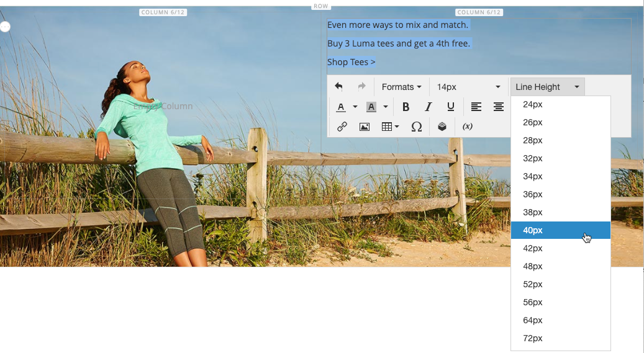Insert link with chain icon
Screen dimensions: 644x353
(342, 127)
